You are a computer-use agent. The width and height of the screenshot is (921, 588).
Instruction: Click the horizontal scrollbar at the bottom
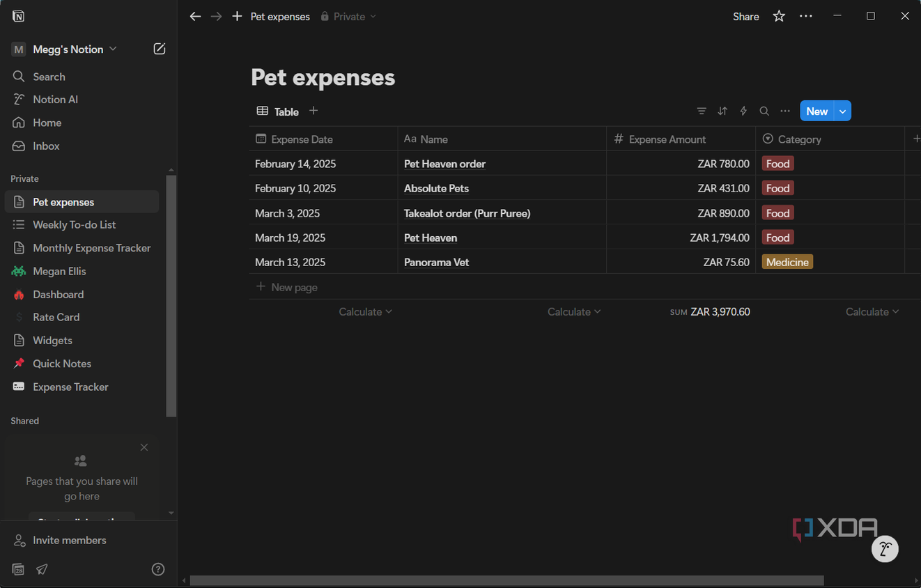click(507, 580)
